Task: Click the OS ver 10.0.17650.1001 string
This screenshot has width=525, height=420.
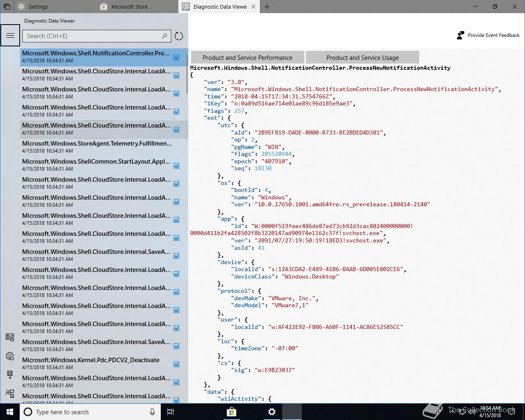Action: [342, 204]
